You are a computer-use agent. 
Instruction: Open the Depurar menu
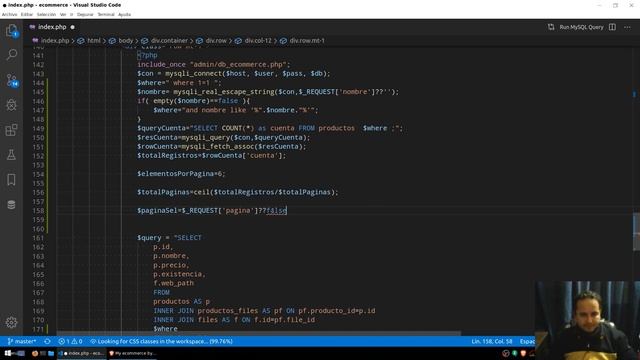pos(85,14)
